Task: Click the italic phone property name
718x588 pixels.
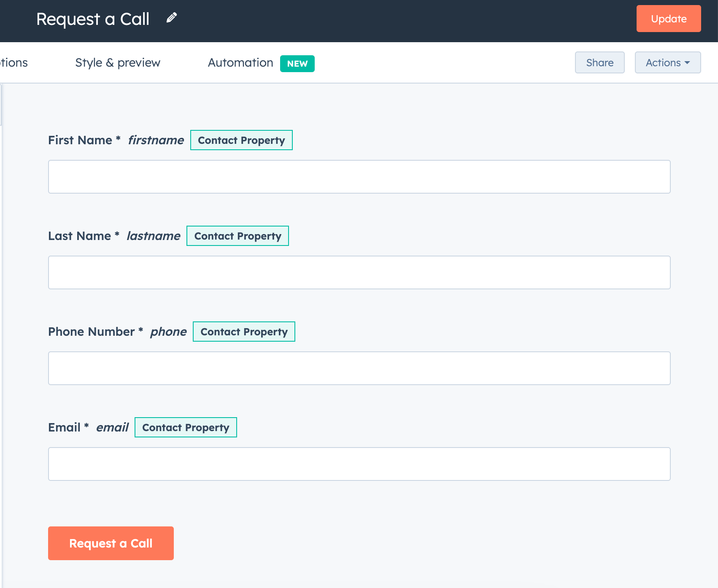Action: click(x=168, y=332)
